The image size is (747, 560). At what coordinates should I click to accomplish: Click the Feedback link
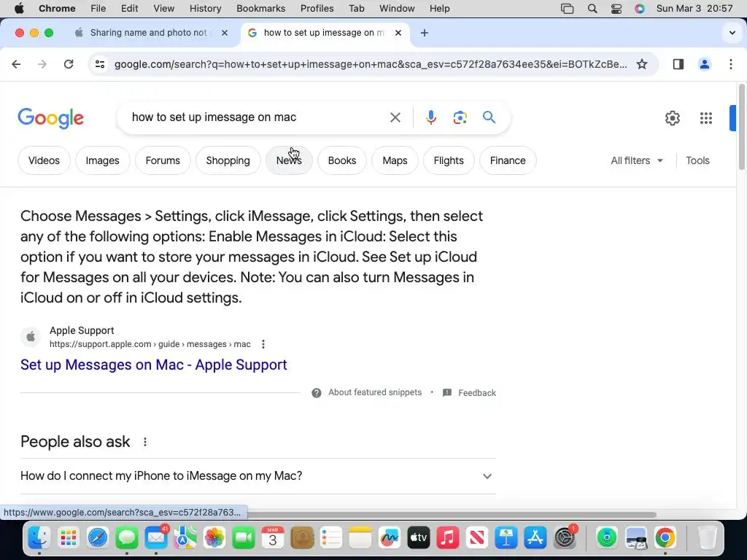[x=477, y=393]
